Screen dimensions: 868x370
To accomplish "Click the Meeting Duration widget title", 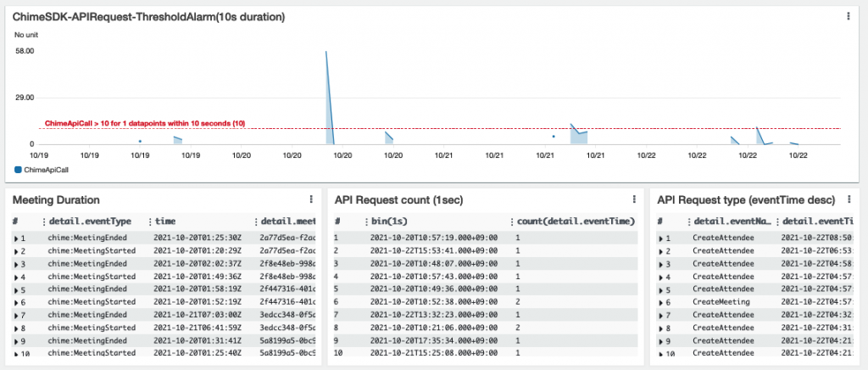I will coord(56,199).
